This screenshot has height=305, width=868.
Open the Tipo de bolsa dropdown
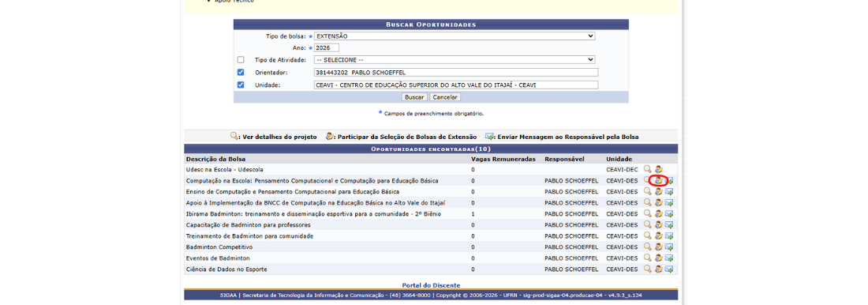455,36
